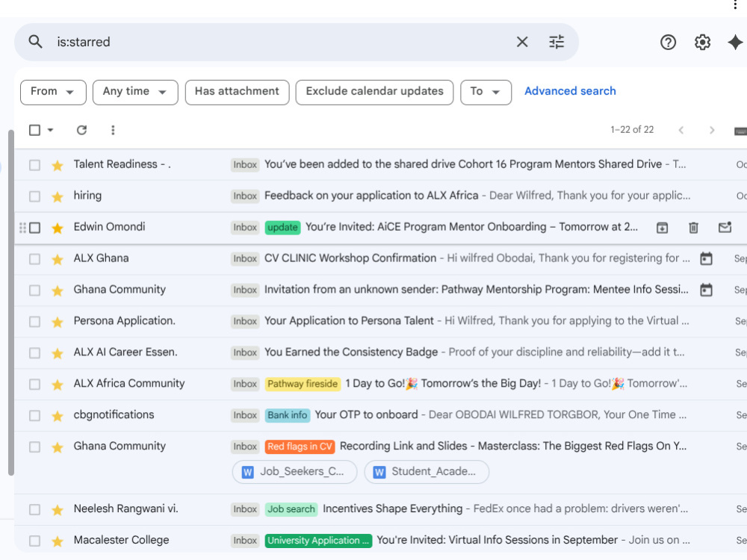Toggle Exclude calendar updates filter chip

[374, 92]
